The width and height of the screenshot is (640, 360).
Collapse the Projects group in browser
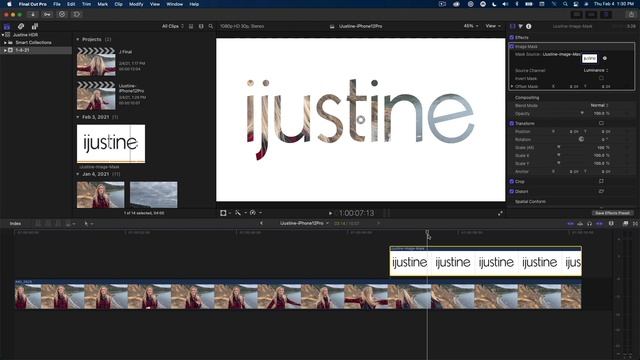(78, 39)
